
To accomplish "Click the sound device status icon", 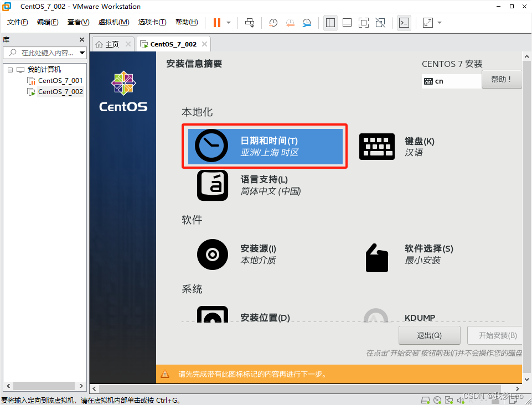I will (x=461, y=399).
